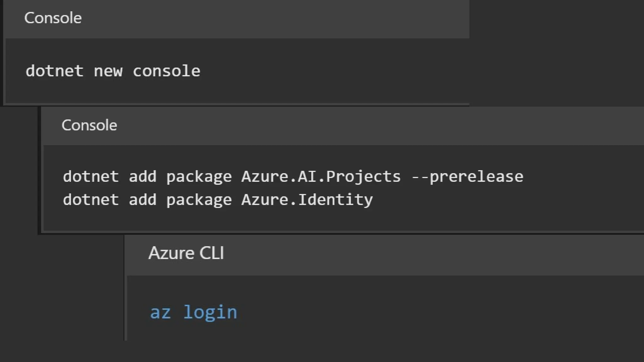Viewport: 644px width, 362px height.
Task: Click 'dotnet' in the Azure.Identity line
Action: click(91, 200)
